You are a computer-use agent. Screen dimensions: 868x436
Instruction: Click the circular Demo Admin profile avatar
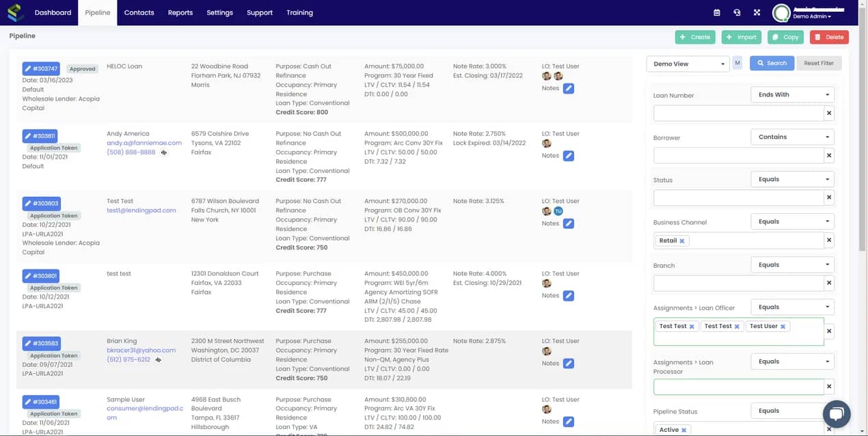(780, 12)
